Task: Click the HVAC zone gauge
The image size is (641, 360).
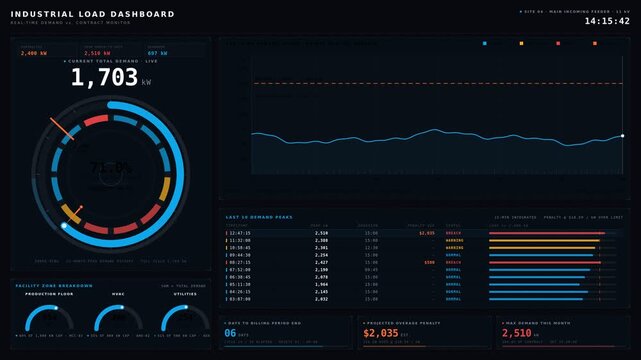Action: [118, 318]
